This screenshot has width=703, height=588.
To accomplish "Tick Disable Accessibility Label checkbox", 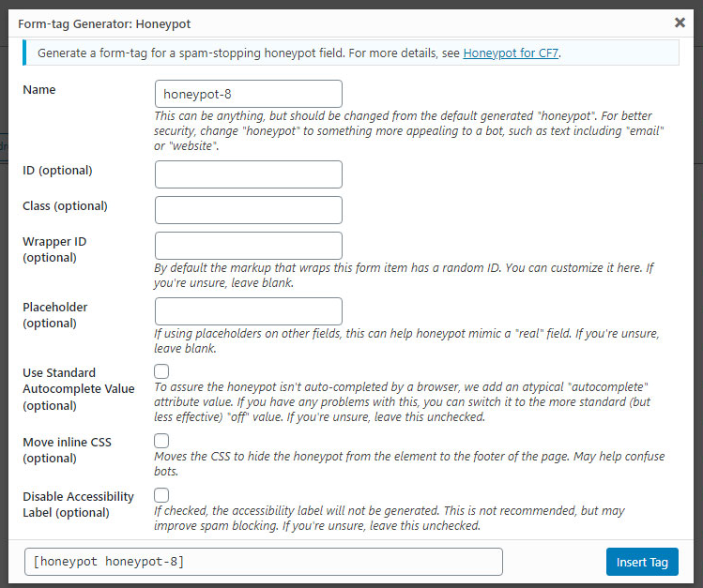I will pyautogui.click(x=161, y=495).
